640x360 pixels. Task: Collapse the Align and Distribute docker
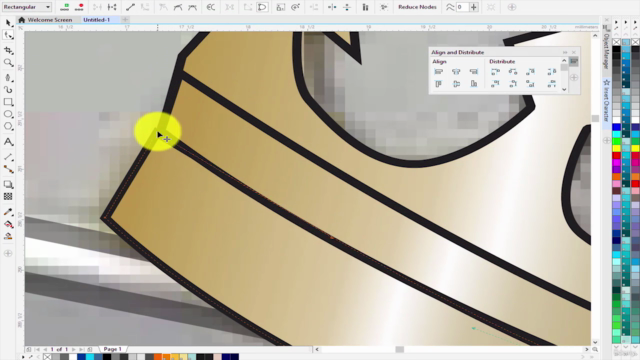tap(565, 52)
